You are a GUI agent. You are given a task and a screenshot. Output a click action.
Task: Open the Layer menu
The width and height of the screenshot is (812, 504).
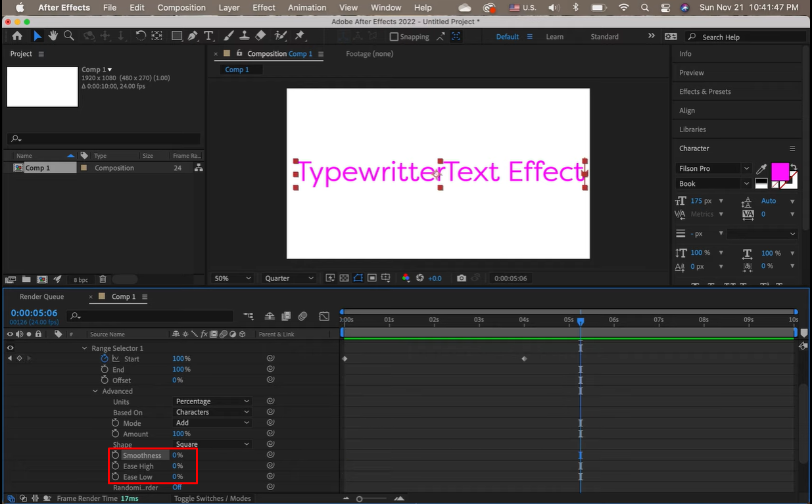(x=229, y=8)
